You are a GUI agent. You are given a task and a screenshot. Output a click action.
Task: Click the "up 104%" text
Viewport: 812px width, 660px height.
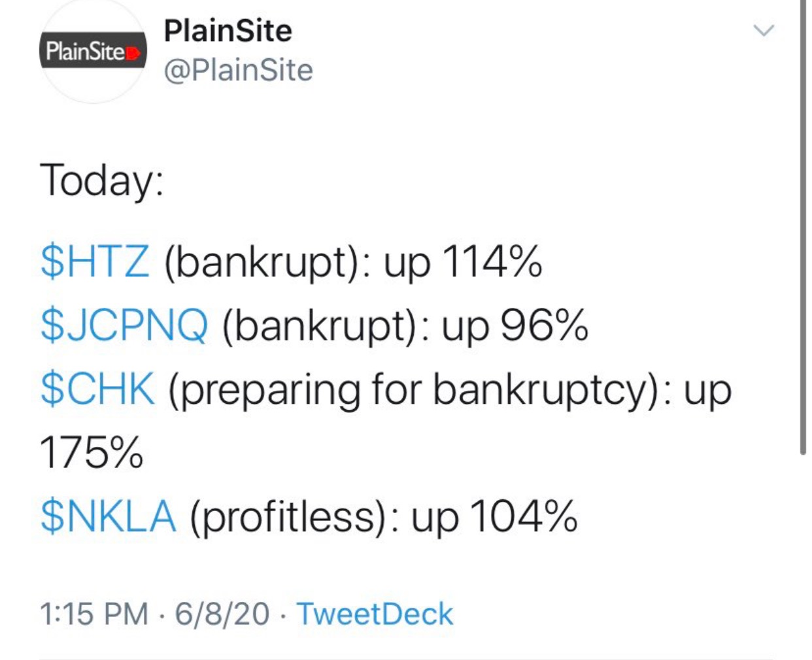point(494,516)
